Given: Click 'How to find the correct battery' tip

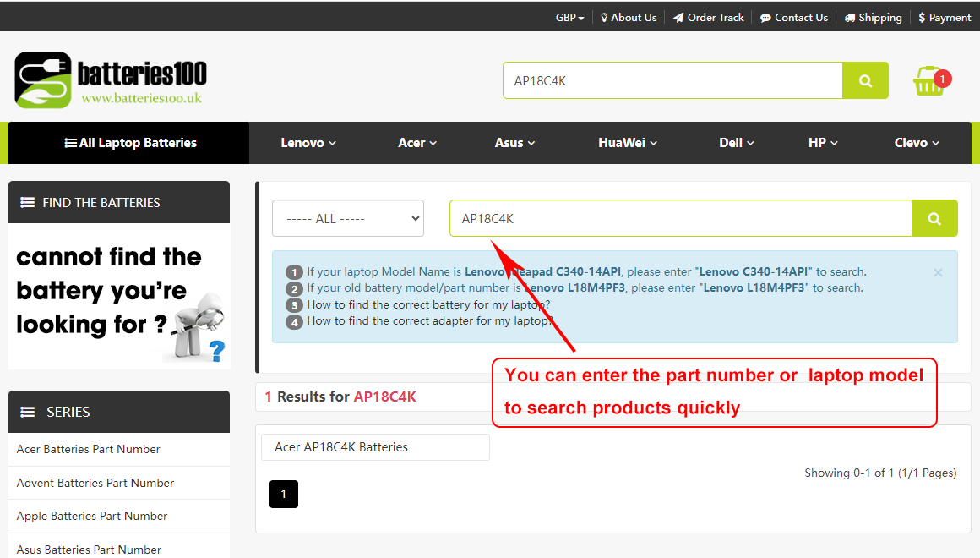Looking at the screenshot, I should pyautogui.click(x=428, y=304).
